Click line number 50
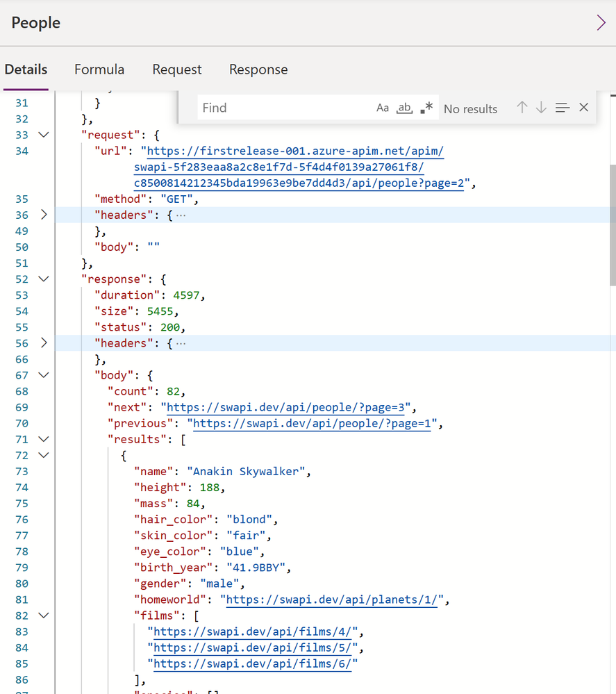 coord(22,247)
